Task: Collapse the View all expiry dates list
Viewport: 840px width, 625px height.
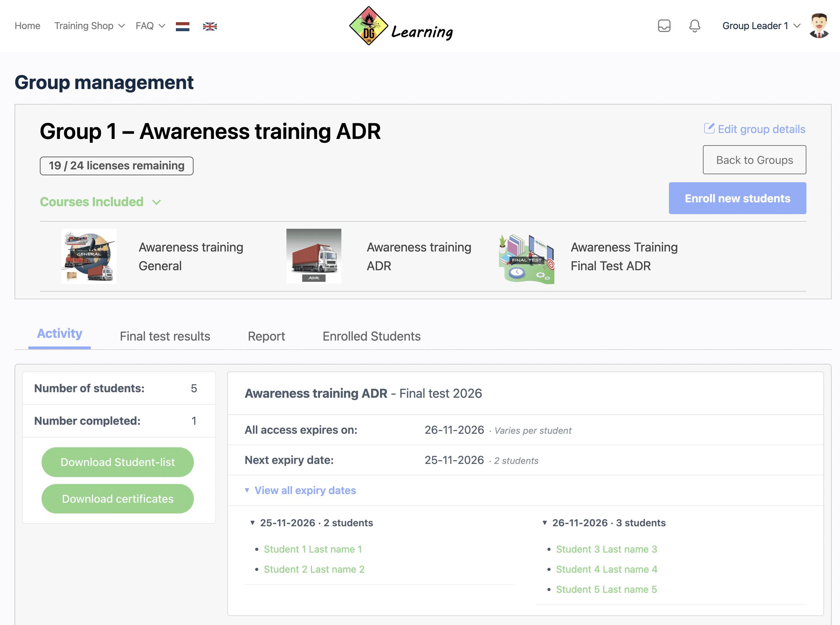Action: coord(300,490)
